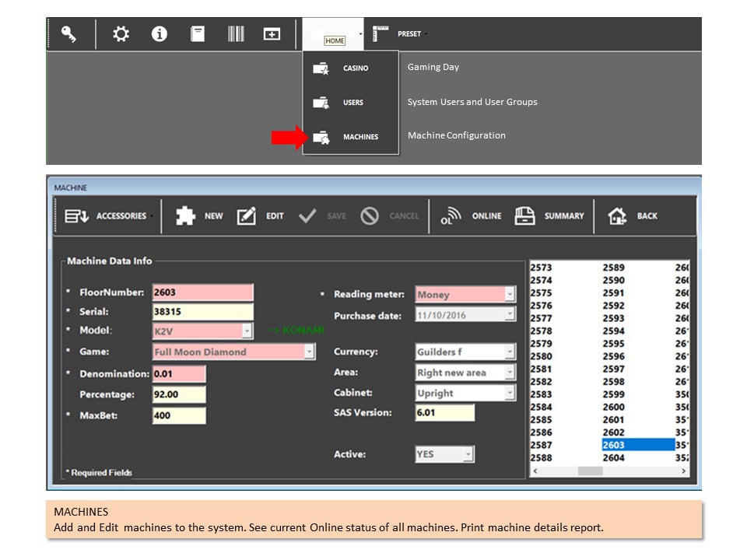Screen dimensions: 747x560
Task: Select machine 2598 in the list
Action: (614, 381)
